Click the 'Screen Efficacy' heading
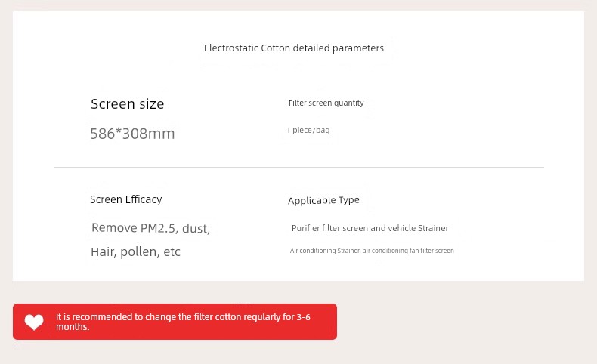Screen dimensions: 597x364 click(126, 199)
